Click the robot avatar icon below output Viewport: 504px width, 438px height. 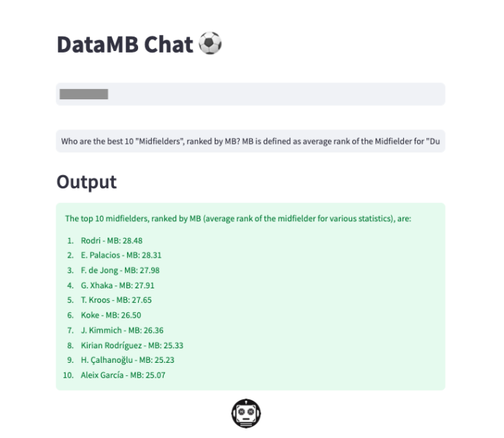click(246, 414)
